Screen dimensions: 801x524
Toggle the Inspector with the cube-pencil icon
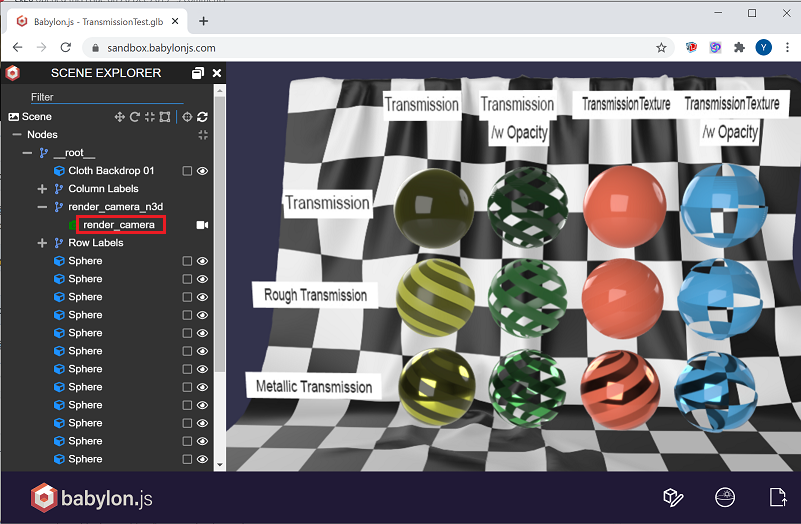point(673,497)
